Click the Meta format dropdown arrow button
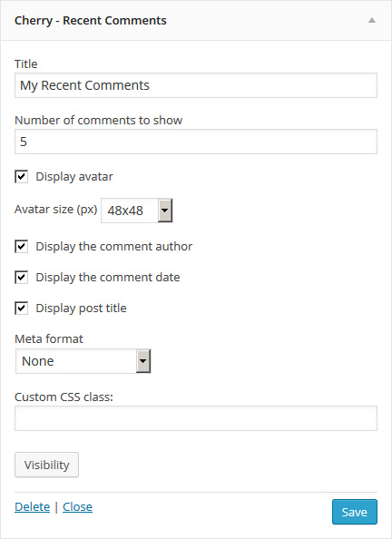Image resolution: width=392 pixels, height=539 pixels. 143,361
